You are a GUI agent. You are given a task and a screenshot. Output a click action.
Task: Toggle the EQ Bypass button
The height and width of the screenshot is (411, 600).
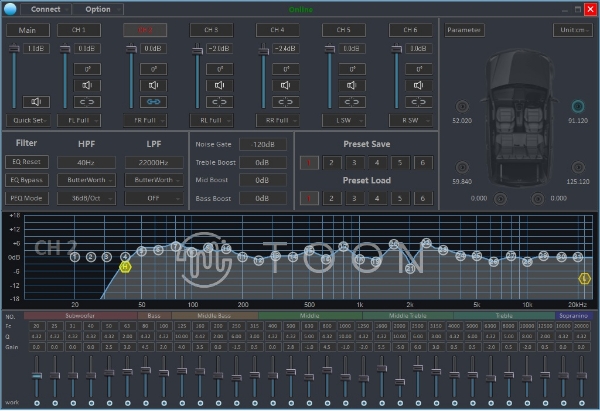click(25, 180)
